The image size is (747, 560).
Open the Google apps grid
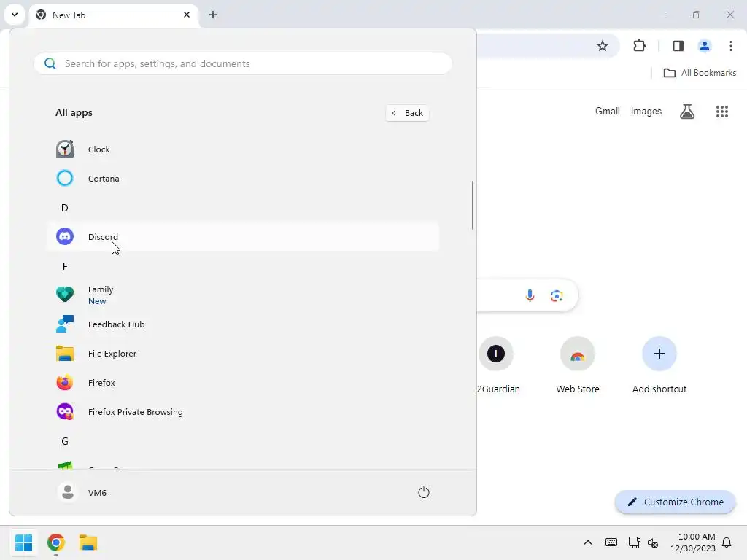tap(721, 112)
